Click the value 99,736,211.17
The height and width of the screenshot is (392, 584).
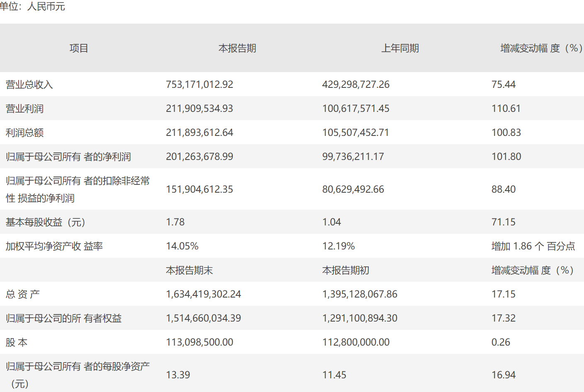(353, 157)
